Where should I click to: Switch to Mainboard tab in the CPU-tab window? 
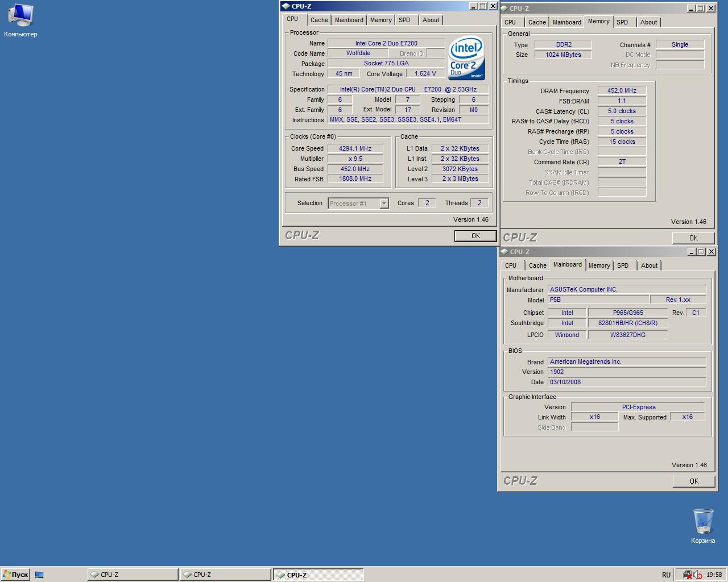(x=349, y=20)
